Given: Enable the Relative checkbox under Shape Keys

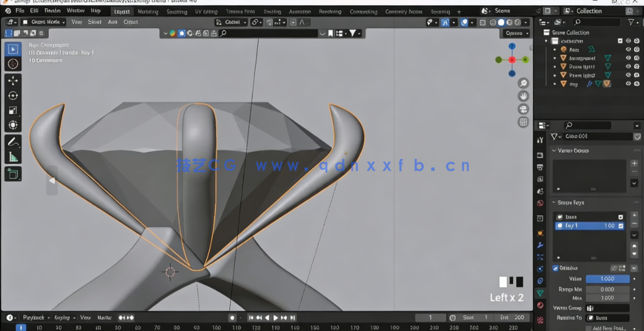Looking at the screenshot, I should (x=555, y=267).
